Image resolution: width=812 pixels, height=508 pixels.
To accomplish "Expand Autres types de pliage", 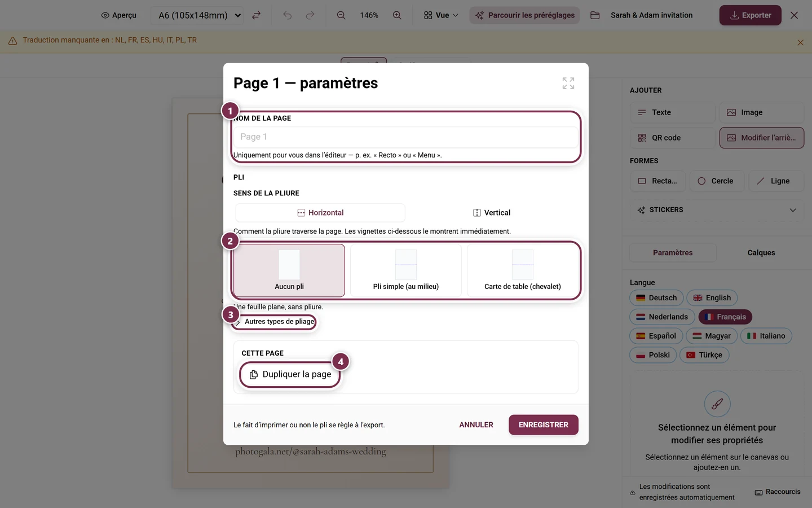I will pyautogui.click(x=275, y=322).
